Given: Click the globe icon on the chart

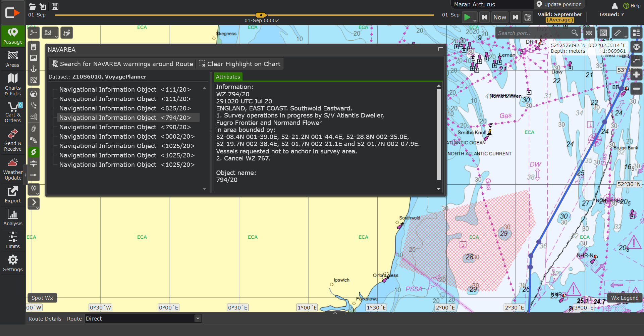Looking at the screenshot, I should pos(636,47).
